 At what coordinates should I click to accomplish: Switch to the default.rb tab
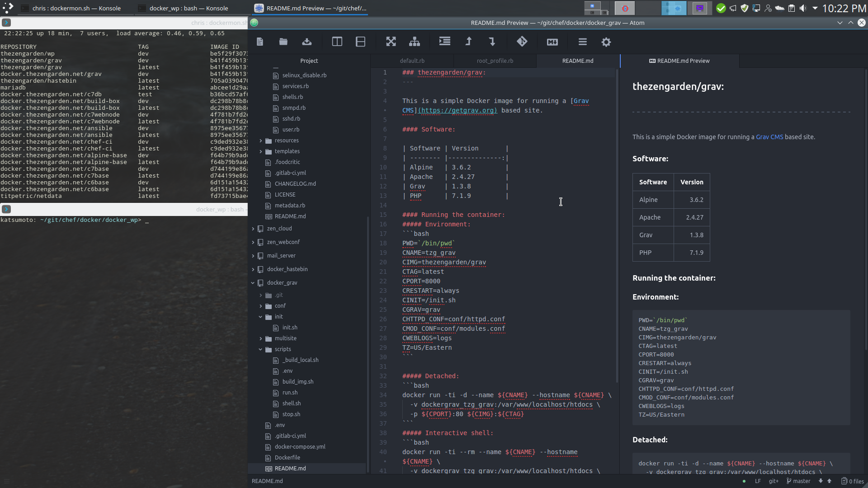(x=412, y=61)
